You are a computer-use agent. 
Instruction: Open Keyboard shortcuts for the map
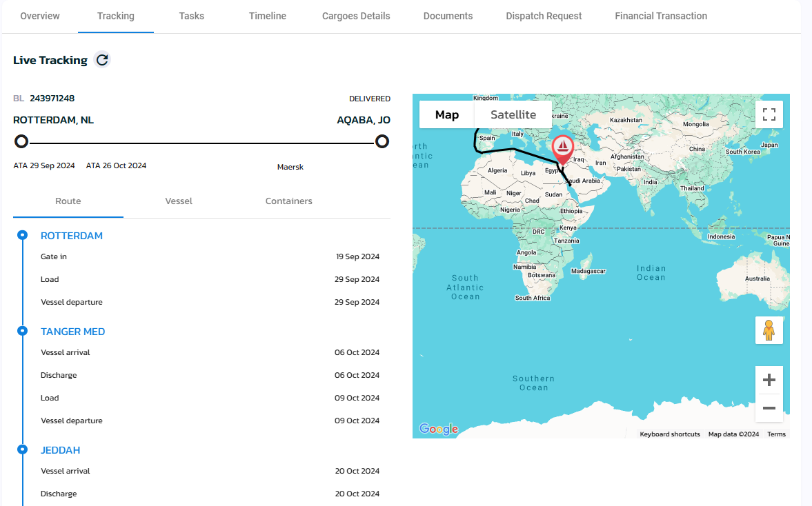pyautogui.click(x=669, y=434)
